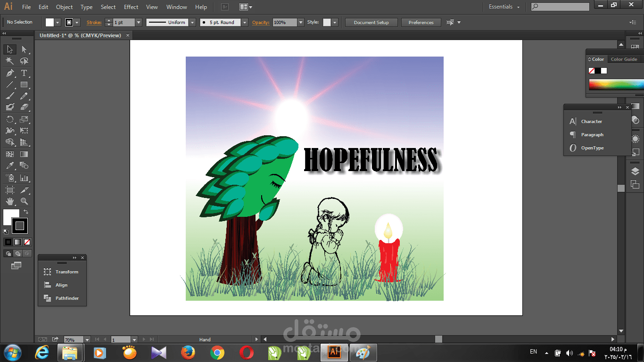The height and width of the screenshot is (362, 644).
Task: Open the zoom level dropdown
Action: click(x=87, y=339)
